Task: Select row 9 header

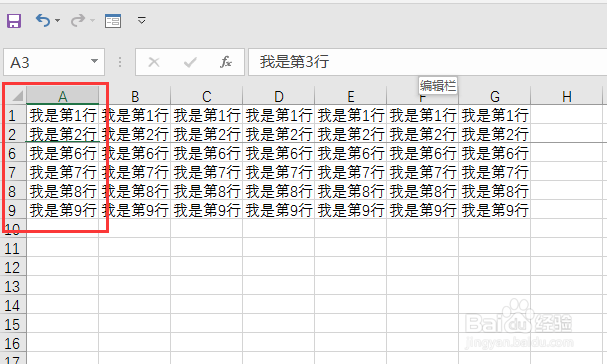Action: click(13, 210)
